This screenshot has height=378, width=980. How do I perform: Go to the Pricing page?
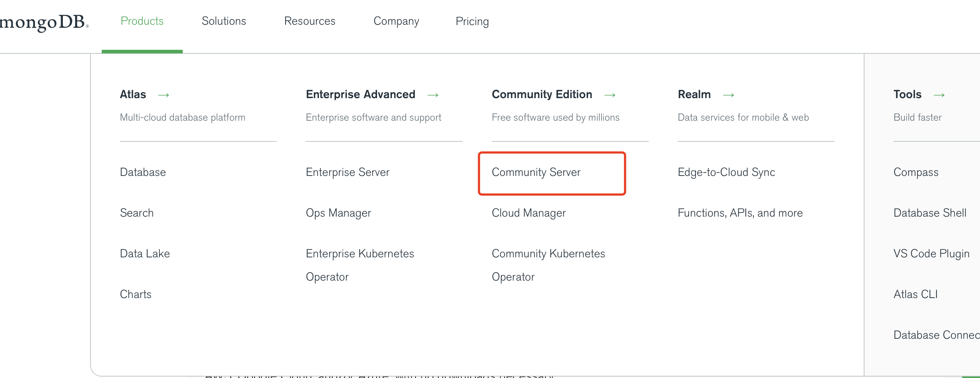point(472,21)
